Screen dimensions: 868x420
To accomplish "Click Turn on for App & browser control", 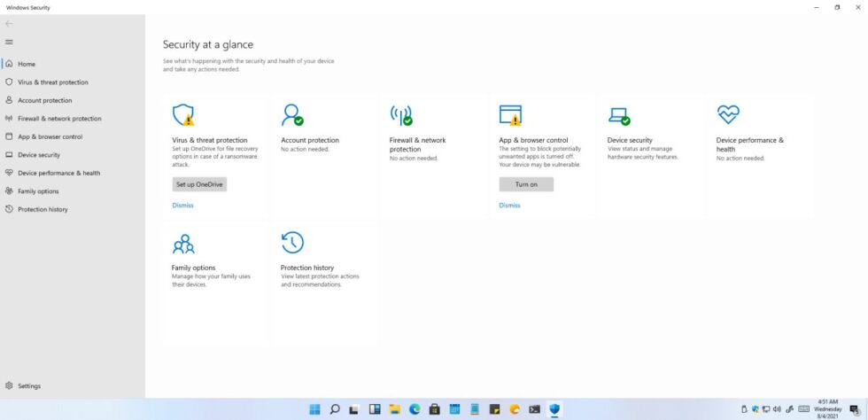I will point(526,184).
